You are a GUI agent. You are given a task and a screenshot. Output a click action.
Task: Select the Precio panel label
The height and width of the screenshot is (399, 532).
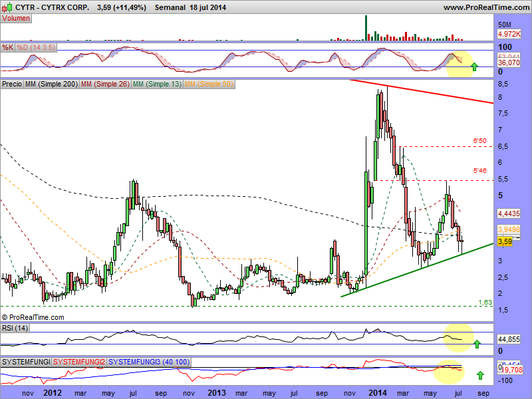12,84
